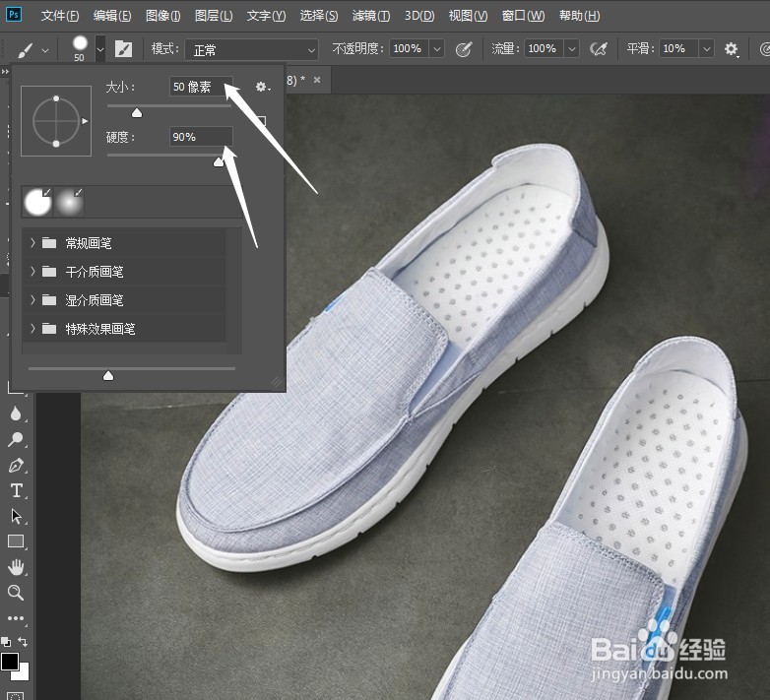Click the white background color swatch
Screen dimensions: 770x700
coord(22,672)
